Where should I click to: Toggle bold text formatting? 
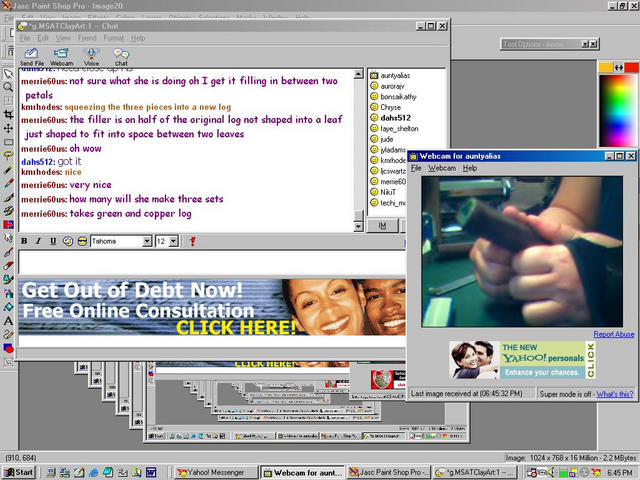(x=24, y=241)
